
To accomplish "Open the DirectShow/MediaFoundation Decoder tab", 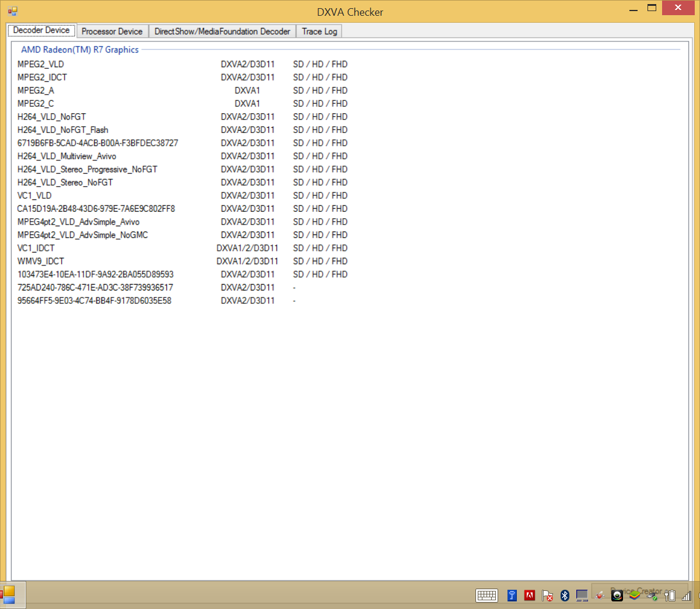I will click(222, 32).
